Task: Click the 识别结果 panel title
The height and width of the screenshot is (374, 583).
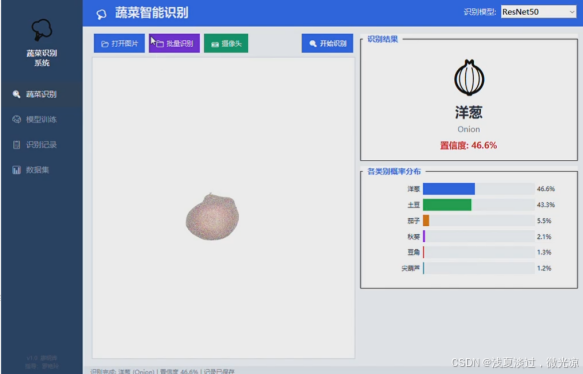Action: [383, 39]
